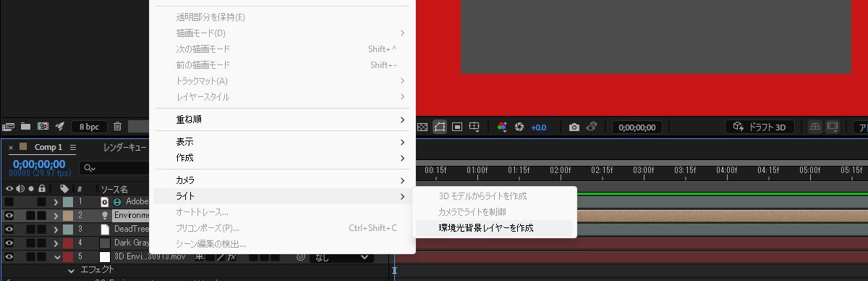Toggle the transparency grid in the viewer
Screen dimensions: 868x281
(423, 127)
